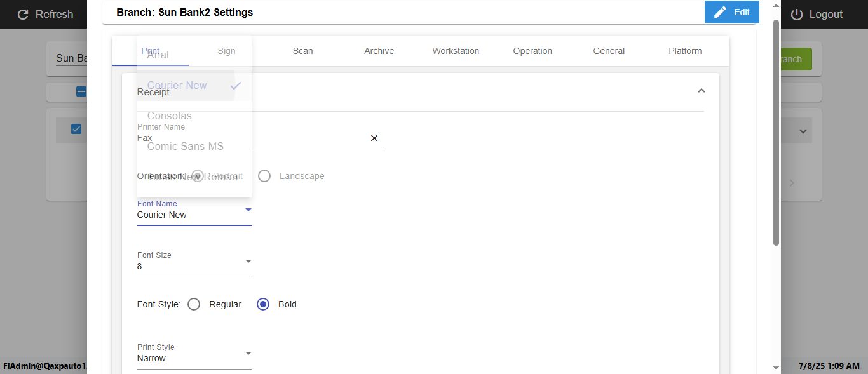The height and width of the screenshot is (374, 868).
Task: Toggle the blue checked checkbox behind dialog
Action: (76, 130)
